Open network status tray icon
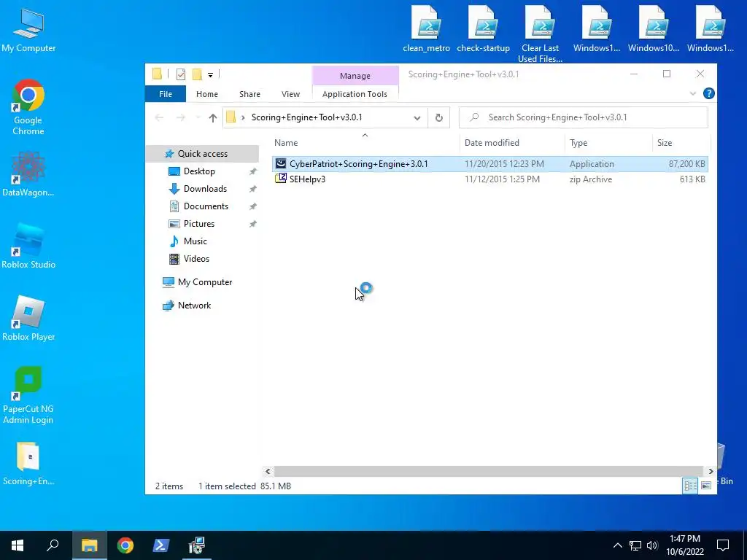Image resolution: width=747 pixels, height=560 pixels. [x=635, y=545]
